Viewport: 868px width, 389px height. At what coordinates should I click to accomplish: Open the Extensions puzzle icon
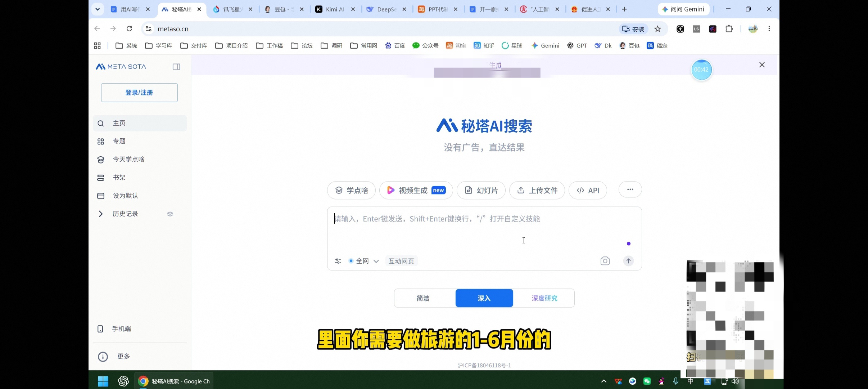(729, 29)
